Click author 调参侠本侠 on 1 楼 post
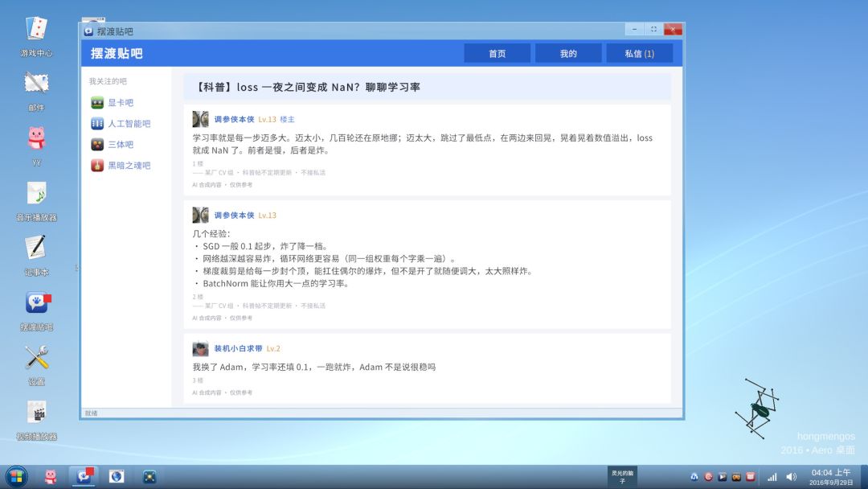 (234, 119)
